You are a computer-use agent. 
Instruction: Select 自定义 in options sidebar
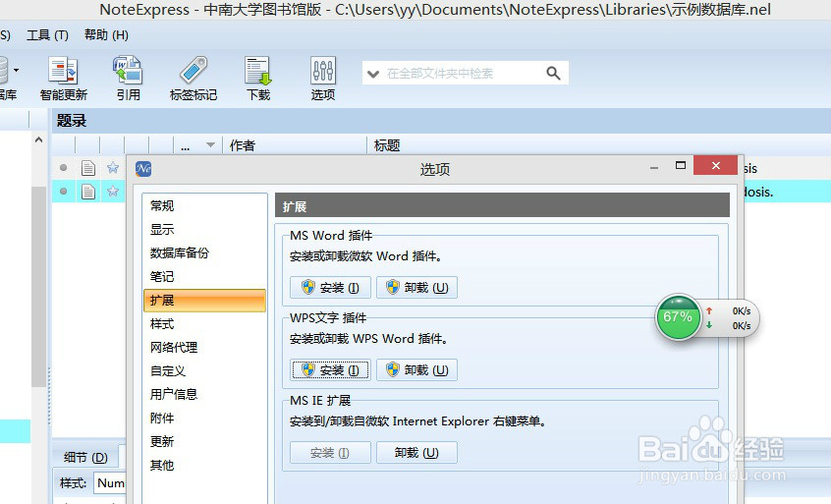204,371
